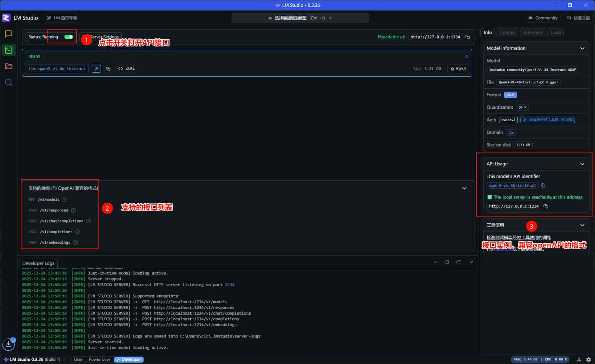Screen dimensions: 595x364
Task: Select the User mode option
Action: [78, 359]
